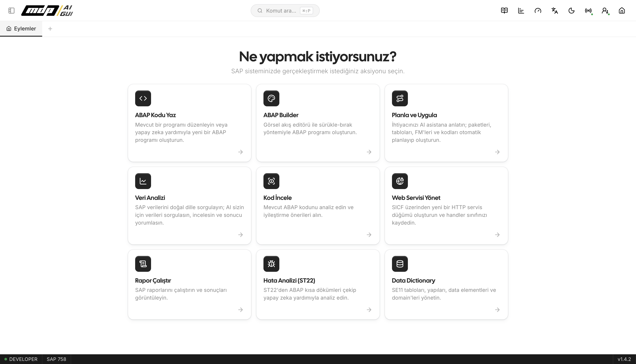Click the ABAP Kodu Yaz code icon

(x=143, y=98)
